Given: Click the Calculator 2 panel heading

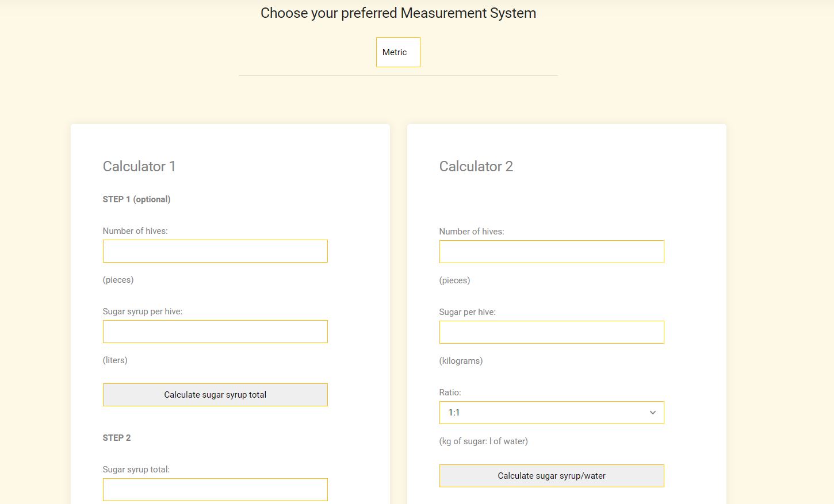Looking at the screenshot, I should (x=476, y=166).
